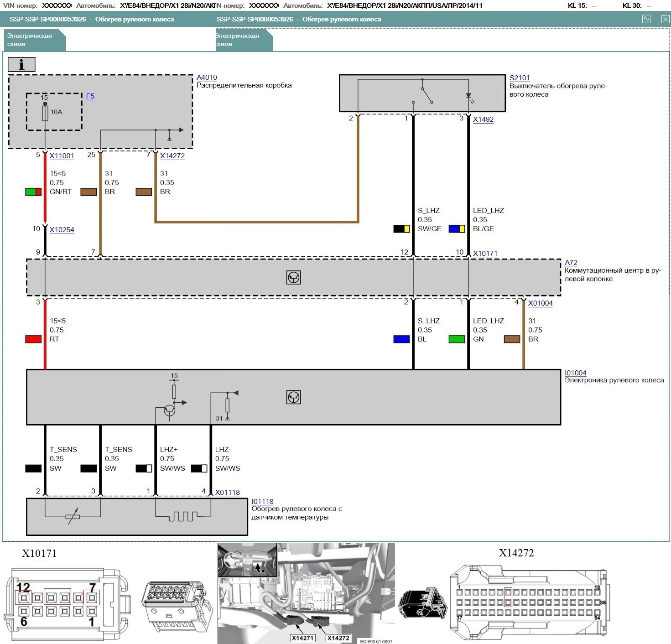Close the schematic panel with X icon
Image resolution: width=671 pixels, height=644 pixels.
click(665, 19)
